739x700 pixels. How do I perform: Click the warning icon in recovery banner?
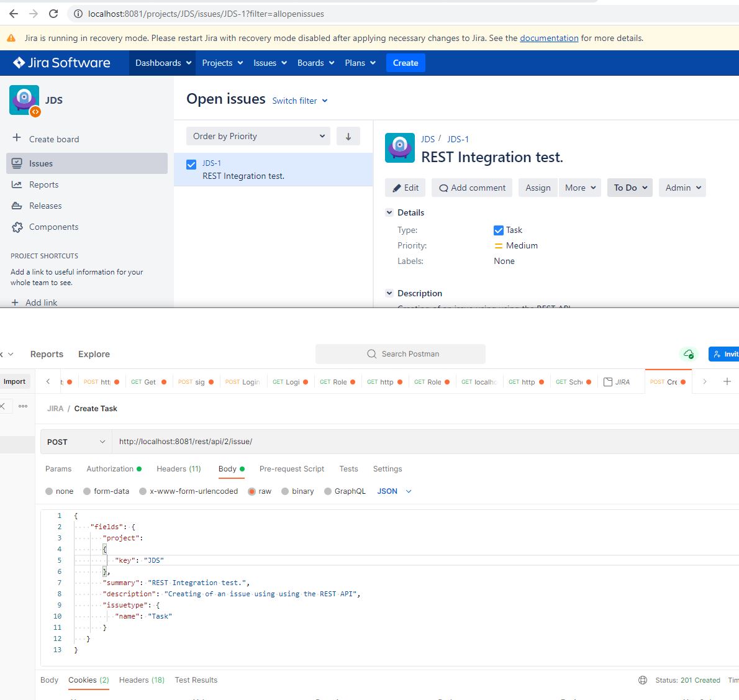click(x=11, y=38)
